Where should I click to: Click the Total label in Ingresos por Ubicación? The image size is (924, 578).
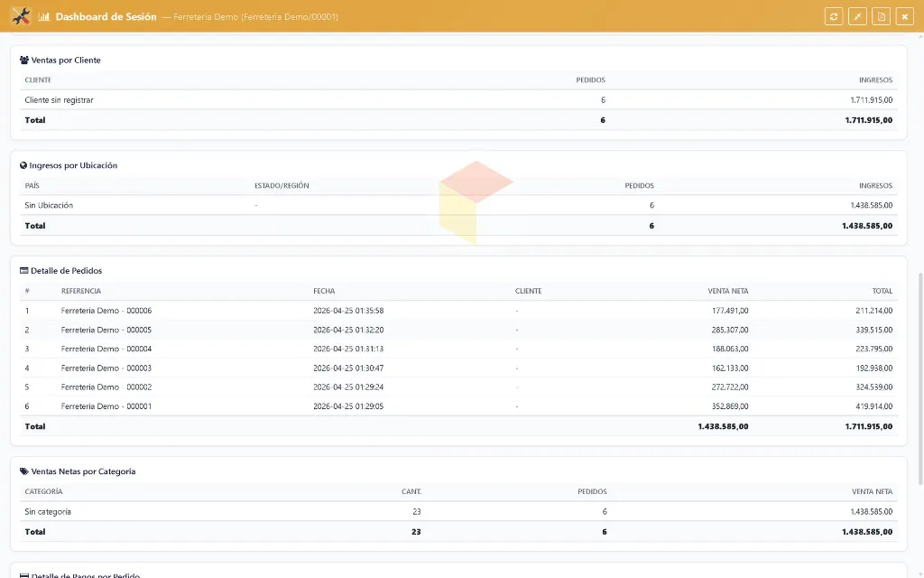pyautogui.click(x=35, y=226)
